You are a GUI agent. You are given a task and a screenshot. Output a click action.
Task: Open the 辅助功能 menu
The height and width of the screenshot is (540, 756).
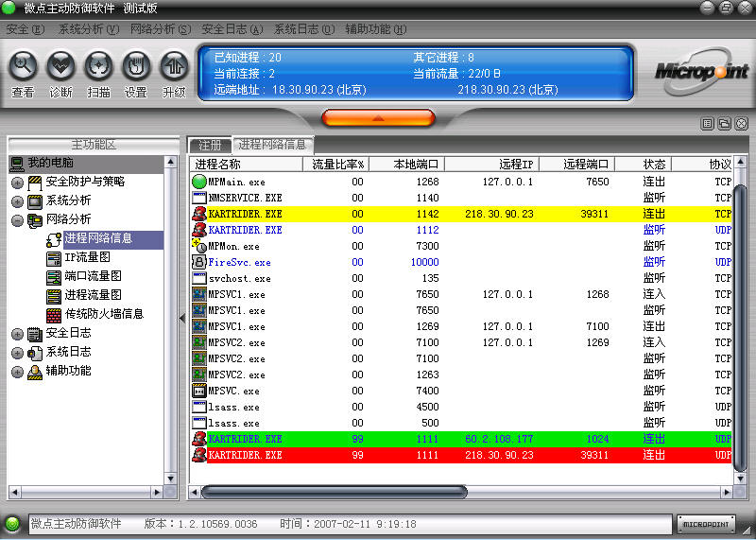376,29
